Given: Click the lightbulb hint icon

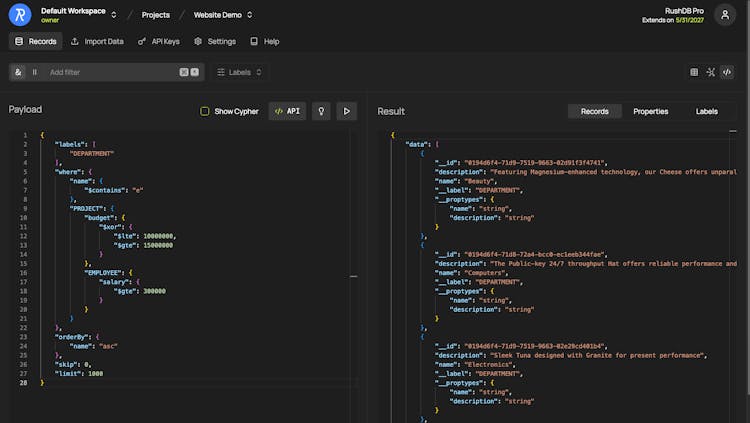Looking at the screenshot, I should [x=321, y=111].
